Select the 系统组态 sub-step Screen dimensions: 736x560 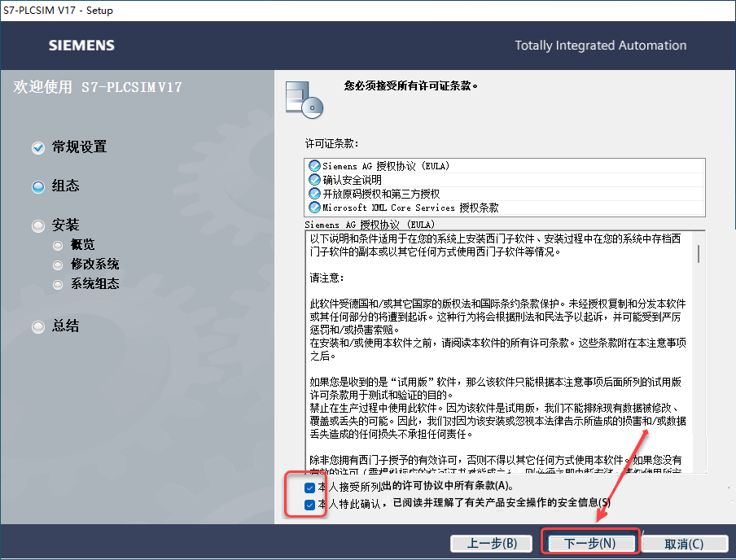tap(57, 283)
